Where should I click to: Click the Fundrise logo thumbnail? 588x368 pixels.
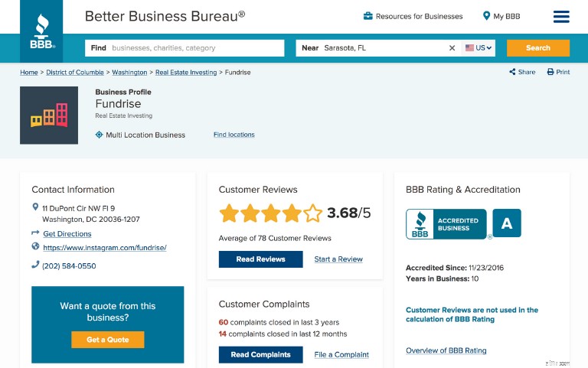(49, 115)
